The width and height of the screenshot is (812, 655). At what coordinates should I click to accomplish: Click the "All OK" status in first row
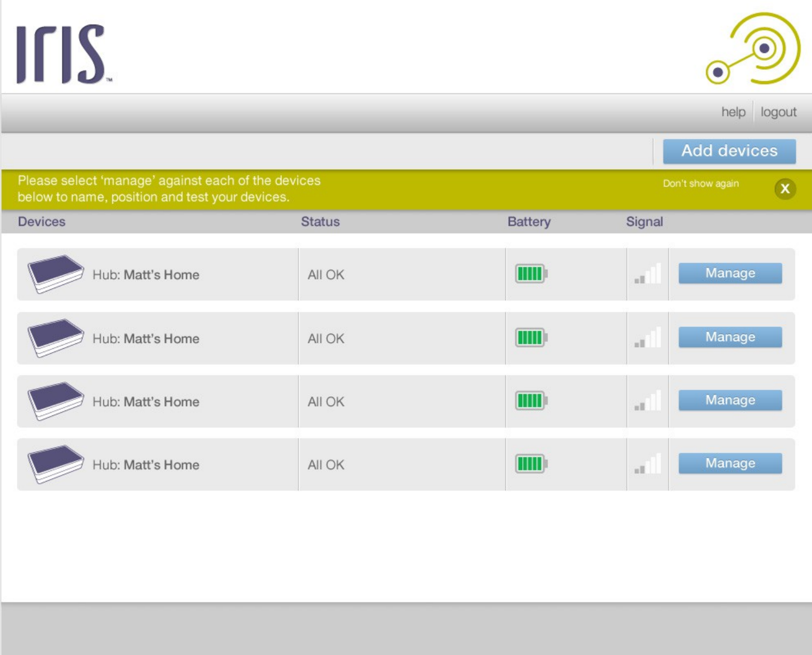tap(326, 275)
